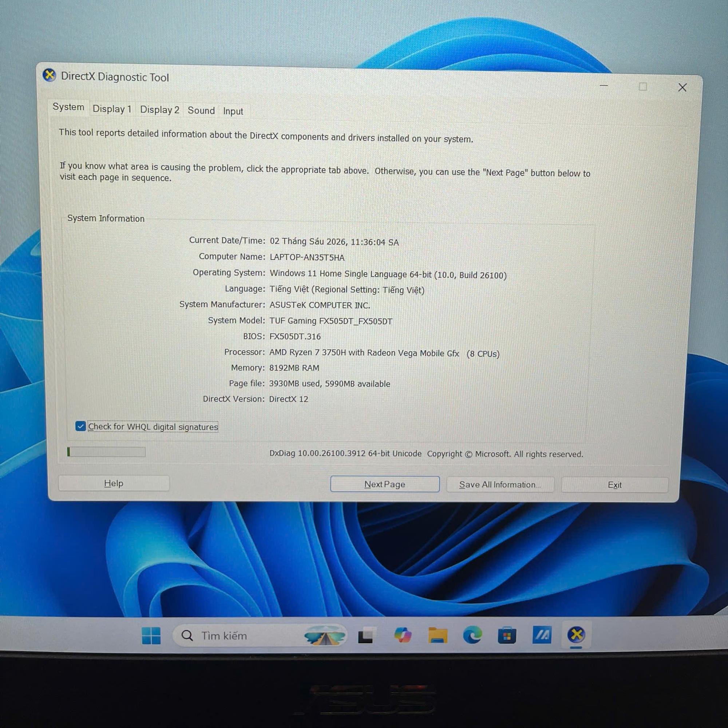Select the DxDiag taskbar icon

(x=576, y=634)
